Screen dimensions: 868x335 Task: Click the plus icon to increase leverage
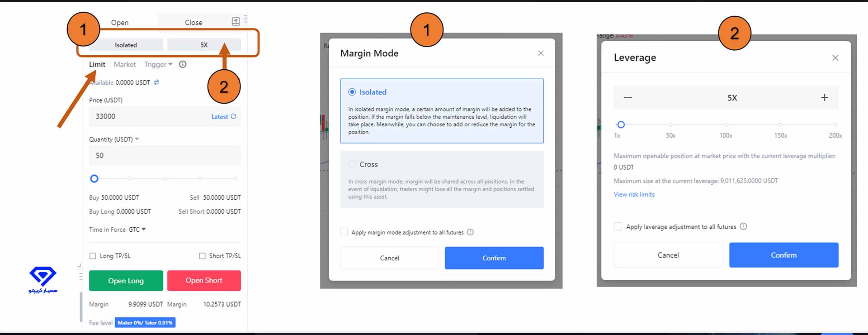[824, 98]
